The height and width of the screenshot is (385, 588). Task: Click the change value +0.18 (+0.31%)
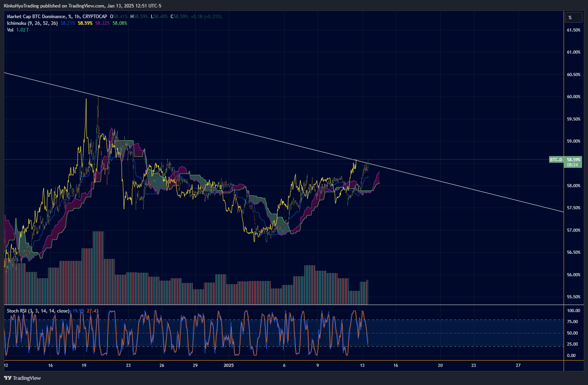click(206, 17)
